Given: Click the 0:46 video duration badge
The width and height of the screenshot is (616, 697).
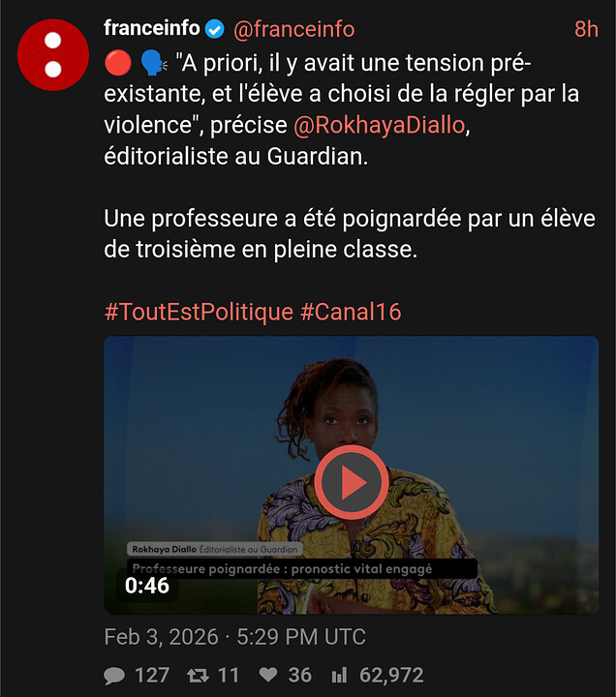Looking at the screenshot, I should click(x=147, y=586).
